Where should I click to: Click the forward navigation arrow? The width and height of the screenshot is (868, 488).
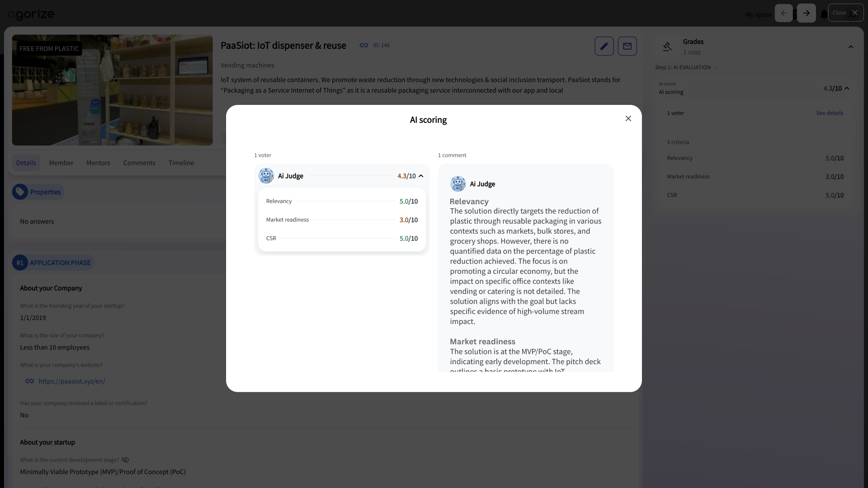point(806,13)
